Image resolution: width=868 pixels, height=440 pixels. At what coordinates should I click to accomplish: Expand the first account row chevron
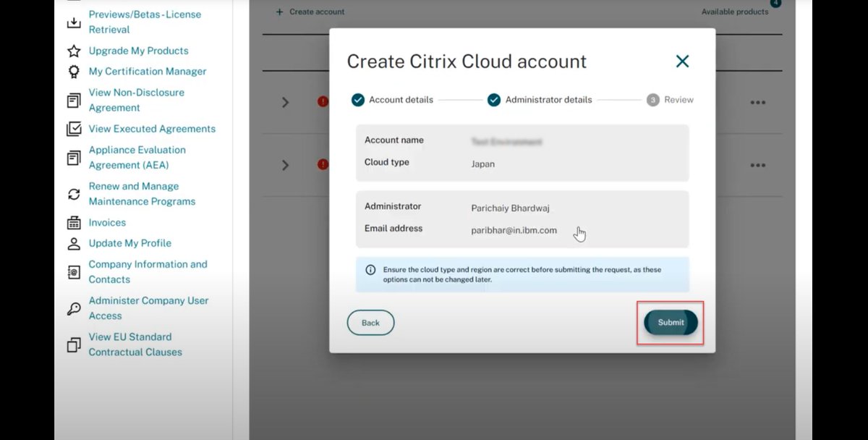[284, 103]
